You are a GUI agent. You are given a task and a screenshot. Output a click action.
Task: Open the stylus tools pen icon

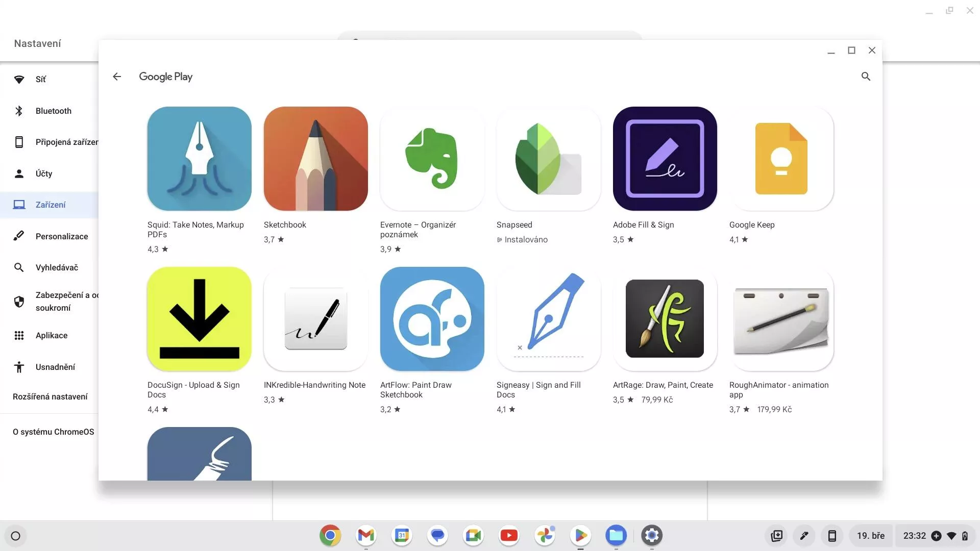tap(804, 536)
